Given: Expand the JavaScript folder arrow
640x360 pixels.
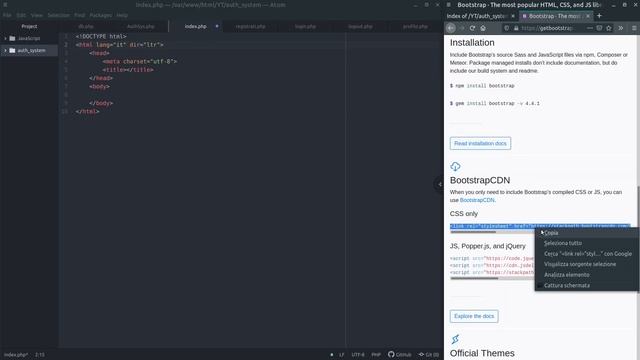Looking at the screenshot, I should [x=5, y=38].
